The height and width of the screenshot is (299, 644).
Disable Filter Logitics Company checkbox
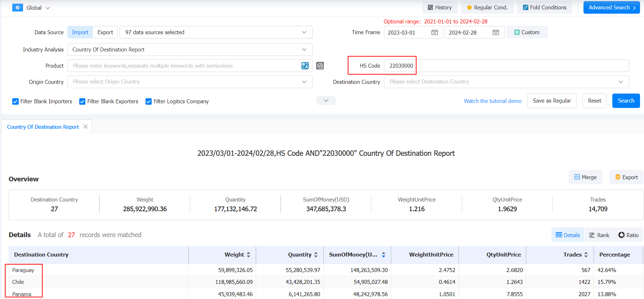pos(148,101)
